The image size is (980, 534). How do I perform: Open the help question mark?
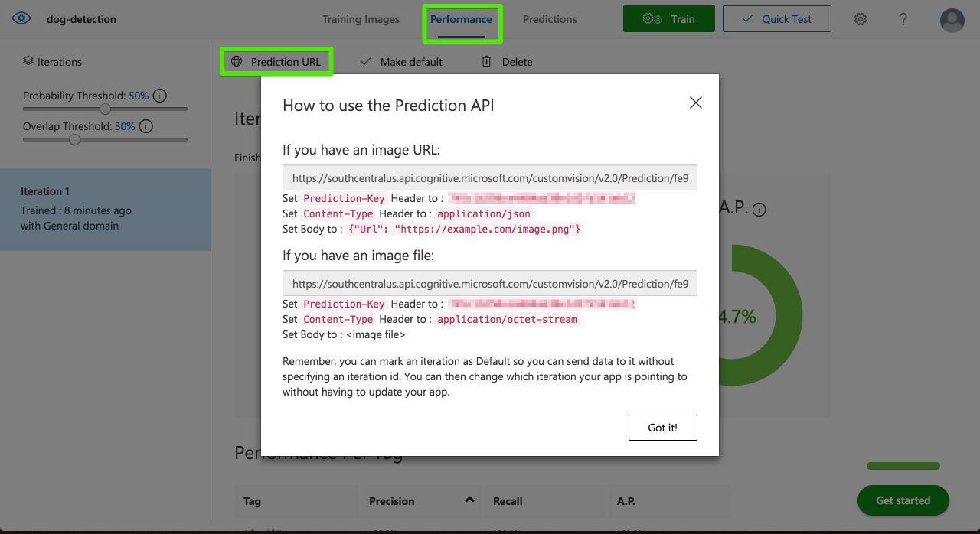tap(903, 18)
